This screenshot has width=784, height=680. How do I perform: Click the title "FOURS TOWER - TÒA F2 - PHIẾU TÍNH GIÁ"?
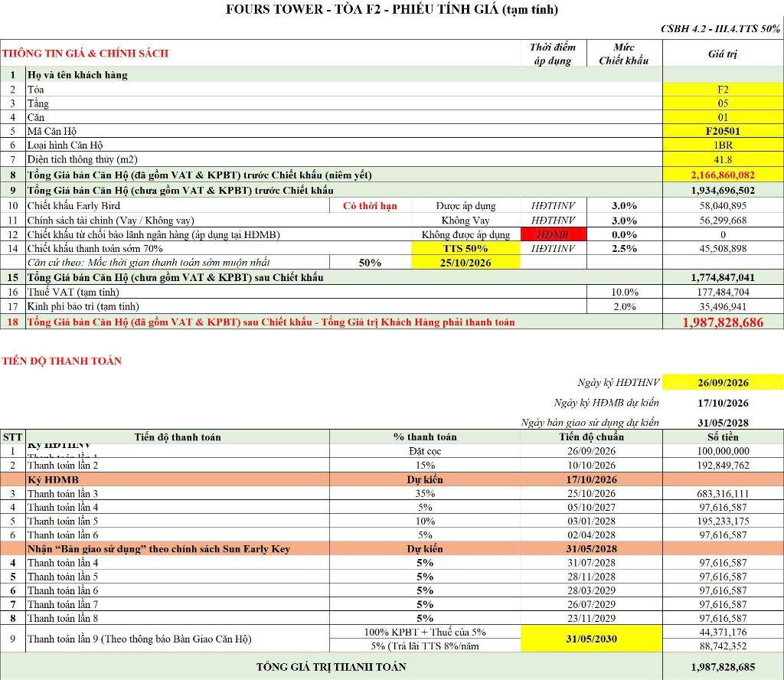point(392,9)
